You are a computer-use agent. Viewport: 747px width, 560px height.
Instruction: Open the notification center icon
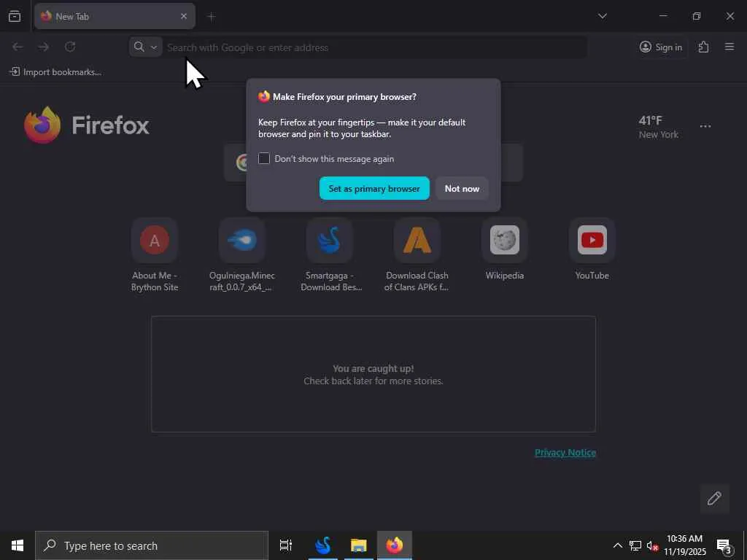725,545
